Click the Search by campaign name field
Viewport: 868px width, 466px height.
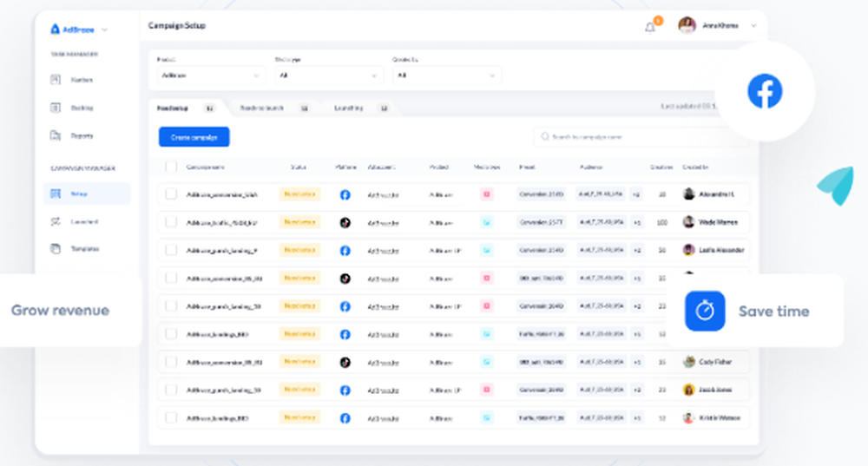[x=641, y=137]
